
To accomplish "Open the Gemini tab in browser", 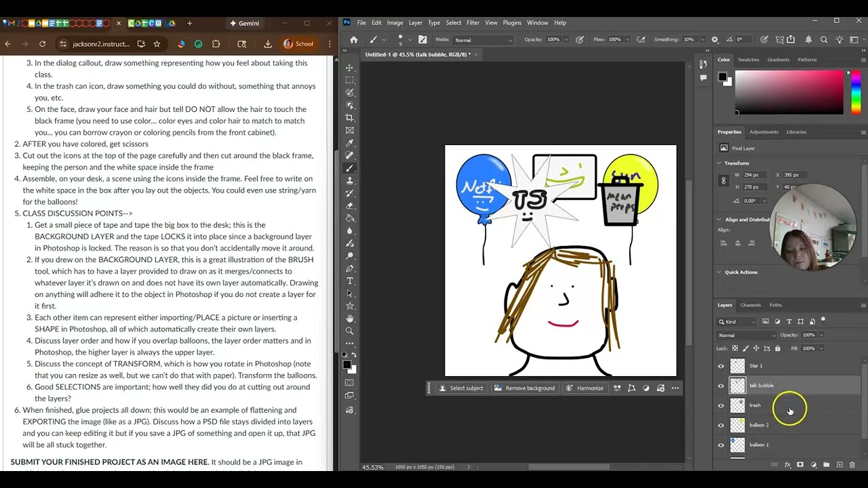I will 245,23.
